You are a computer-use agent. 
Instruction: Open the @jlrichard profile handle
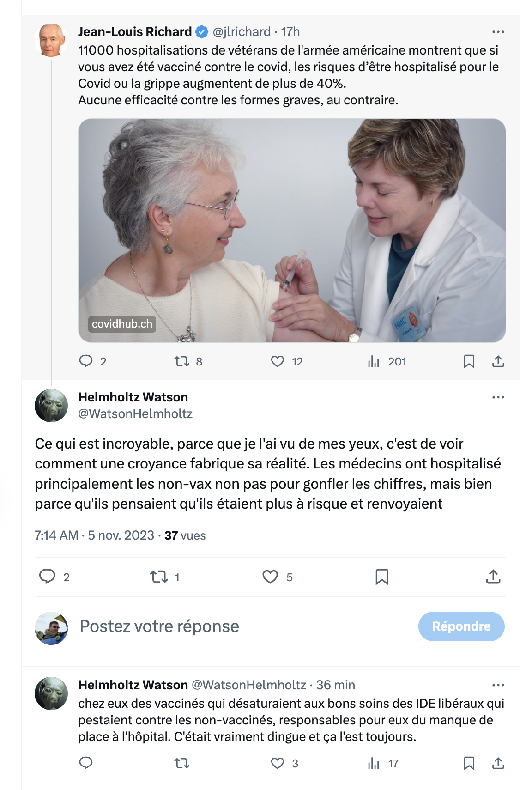(x=242, y=31)
